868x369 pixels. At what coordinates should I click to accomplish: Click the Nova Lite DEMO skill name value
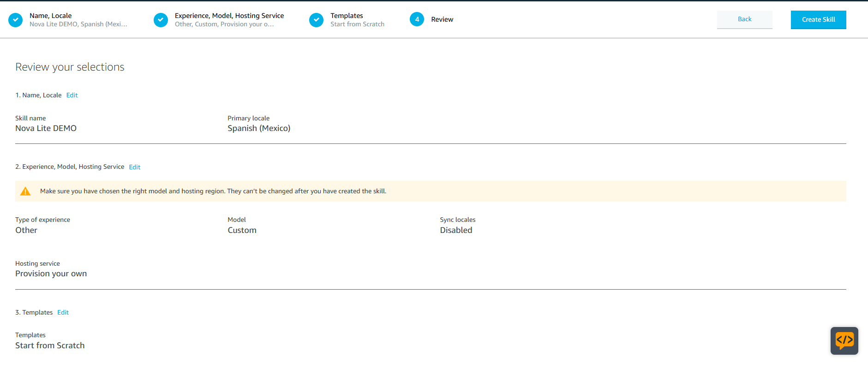pyautogui.click(x=46, y=128)
